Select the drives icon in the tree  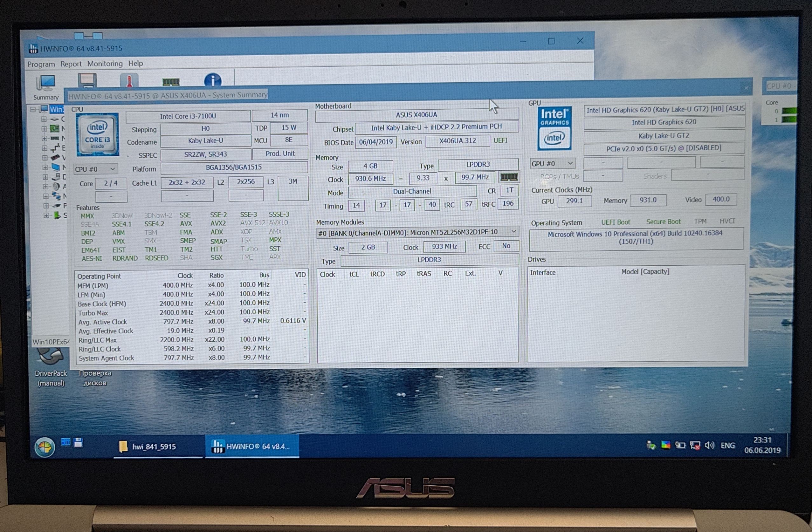[x=56, y=177]
